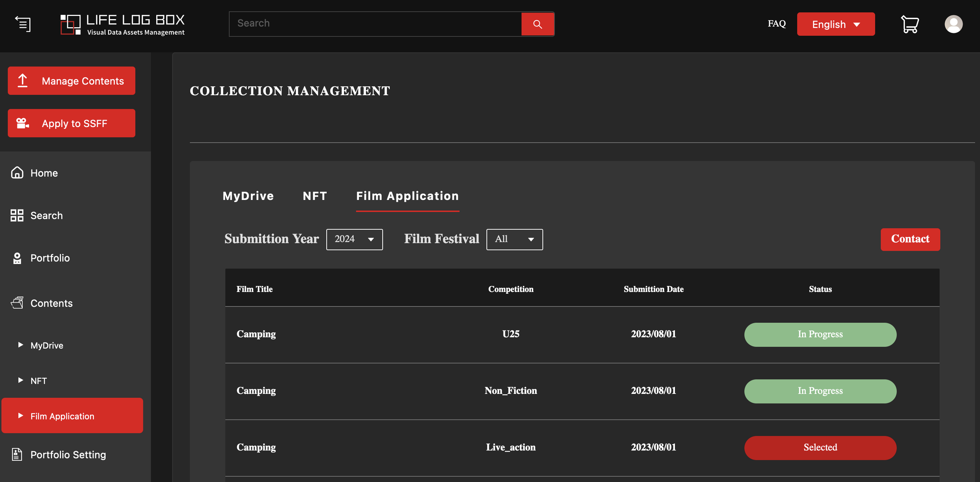Click into the top Search field
This screenshot has height=482, width=980.
(375, 24)
